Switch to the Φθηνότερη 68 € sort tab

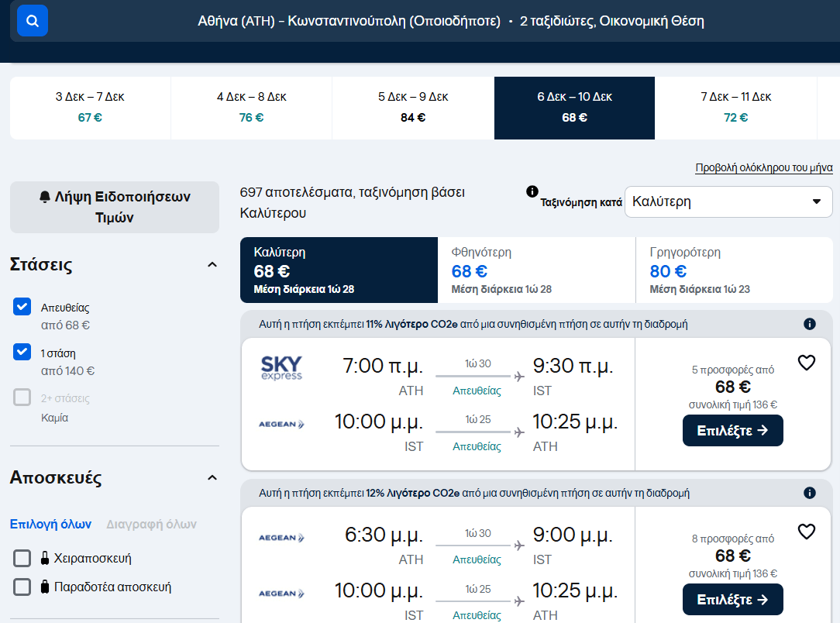(x=536, y=270)
